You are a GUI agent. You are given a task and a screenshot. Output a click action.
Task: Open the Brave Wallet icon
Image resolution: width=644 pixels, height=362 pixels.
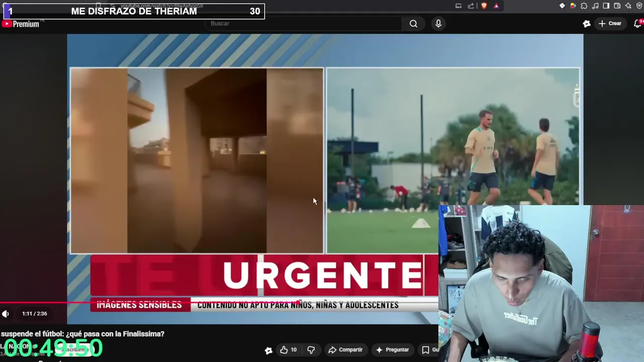coord(617,6)
